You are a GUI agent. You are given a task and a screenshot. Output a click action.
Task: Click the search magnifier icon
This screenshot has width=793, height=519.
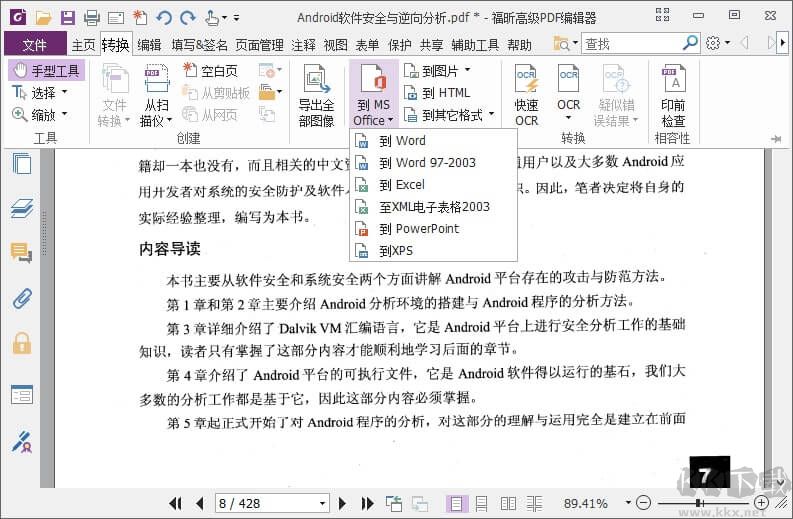click(690, 43)
